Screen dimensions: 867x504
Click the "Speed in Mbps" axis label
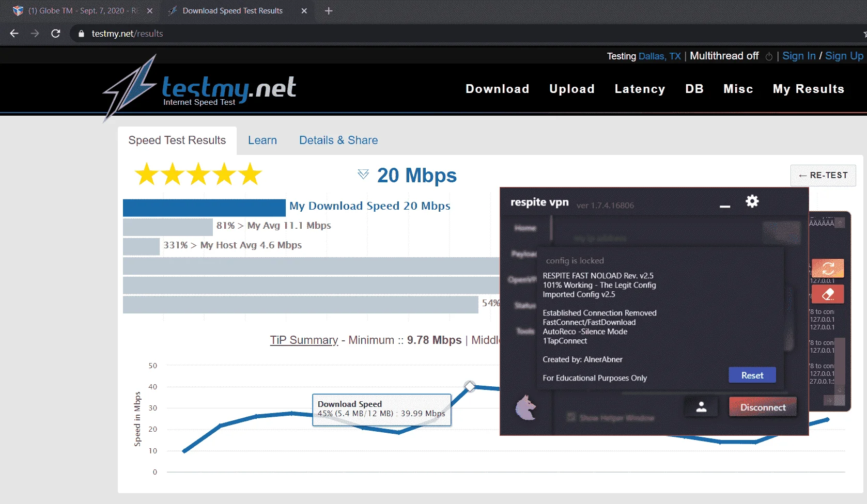(137, 419)
